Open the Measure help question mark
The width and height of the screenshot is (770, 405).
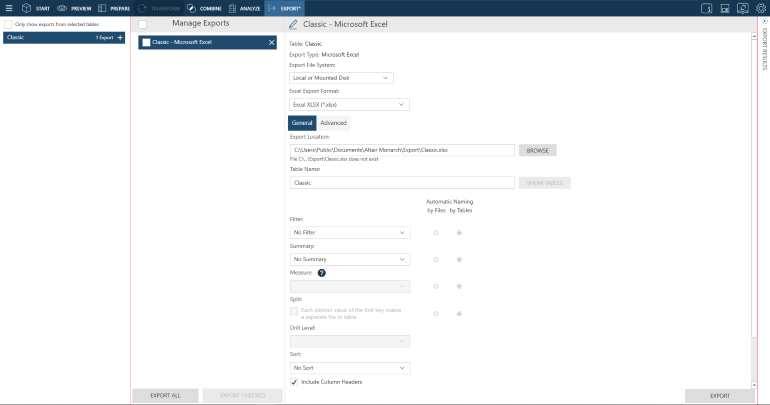[x=322, y=273]
